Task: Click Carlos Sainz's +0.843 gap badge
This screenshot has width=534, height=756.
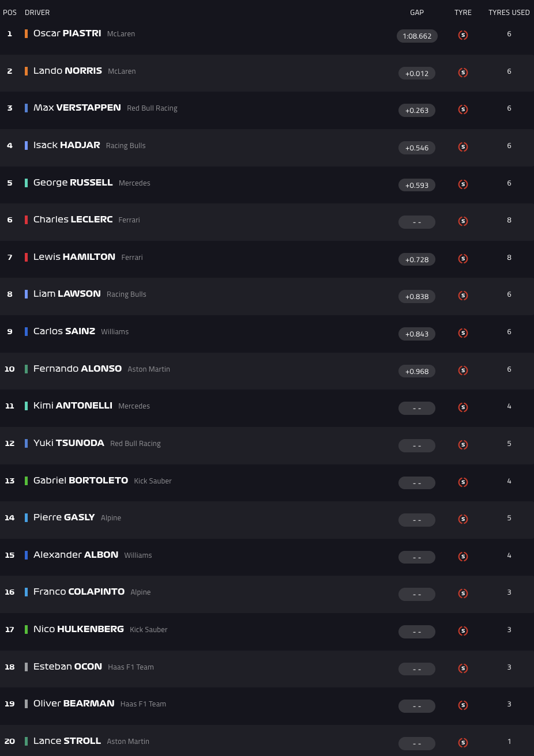Action: pos(417,334)
